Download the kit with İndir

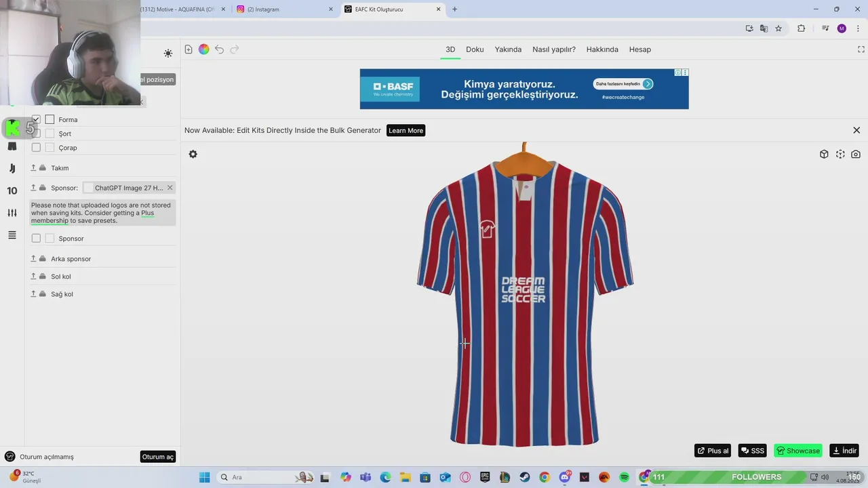click(x=844, y=451)
